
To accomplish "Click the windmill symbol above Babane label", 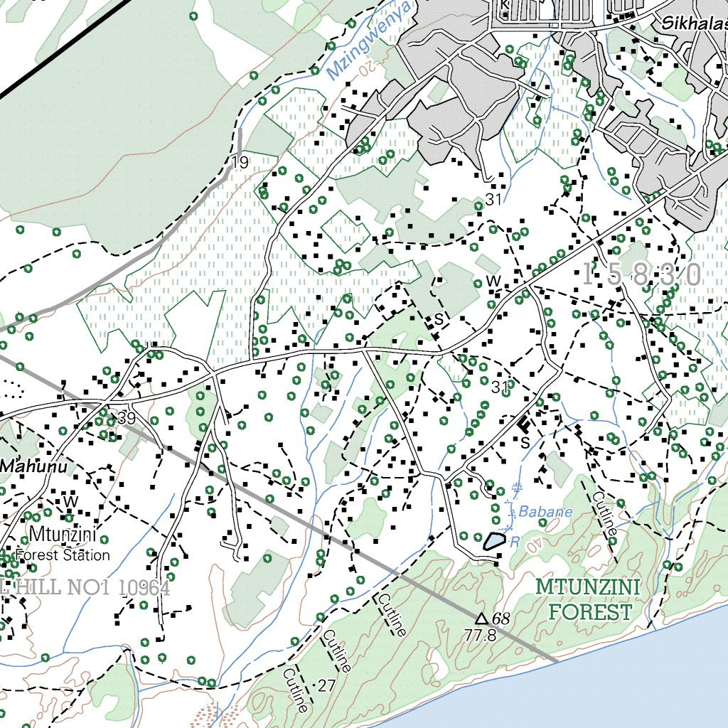I will [x=517, y=488].
